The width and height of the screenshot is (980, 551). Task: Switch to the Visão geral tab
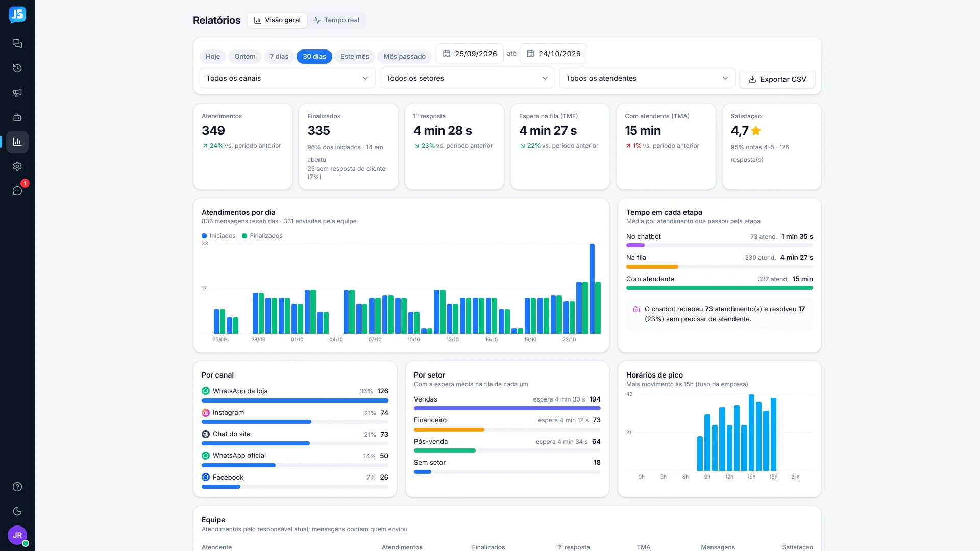click(277, 20)
